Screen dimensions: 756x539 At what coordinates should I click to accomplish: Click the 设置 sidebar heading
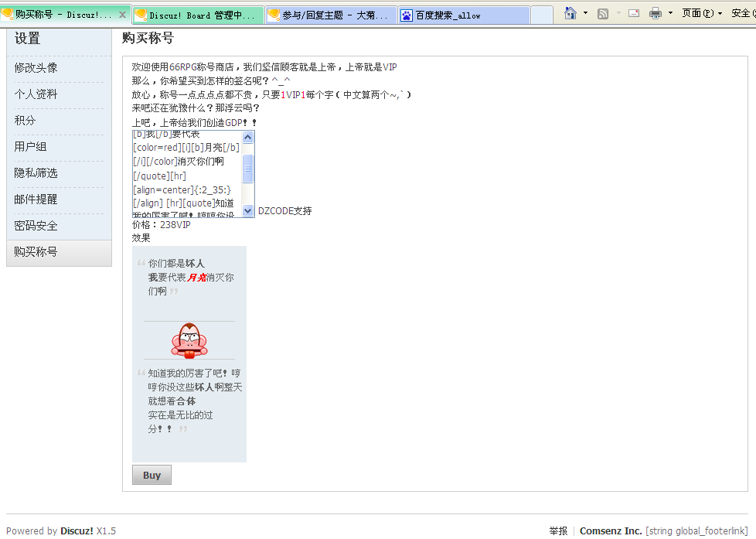[x=28, y=39]
